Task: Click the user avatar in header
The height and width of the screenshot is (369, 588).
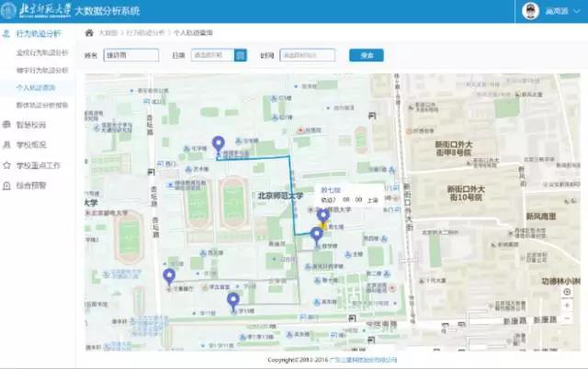Action: coord(530,11)
